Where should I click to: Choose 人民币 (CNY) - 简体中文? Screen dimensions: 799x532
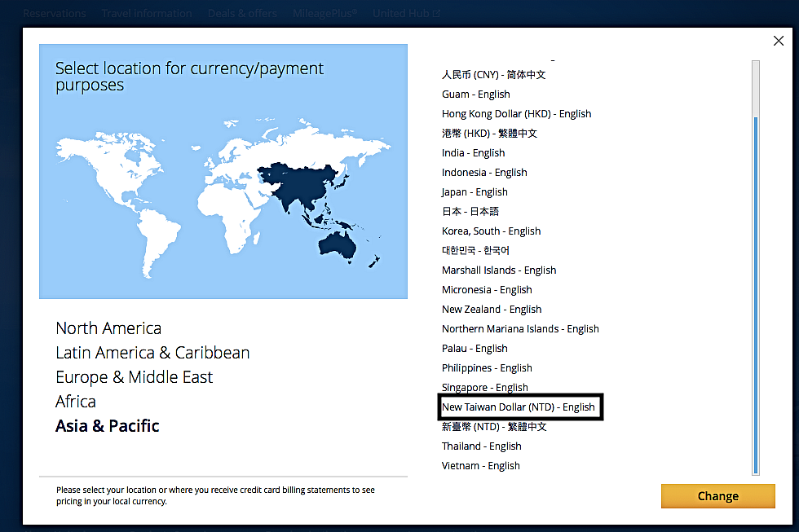coord(493,75)
